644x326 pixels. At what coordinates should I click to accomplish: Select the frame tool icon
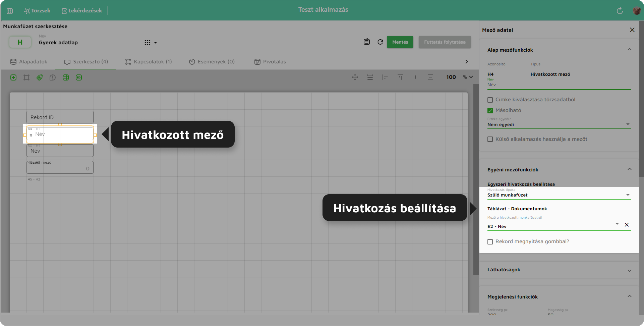tap(26, 77)
